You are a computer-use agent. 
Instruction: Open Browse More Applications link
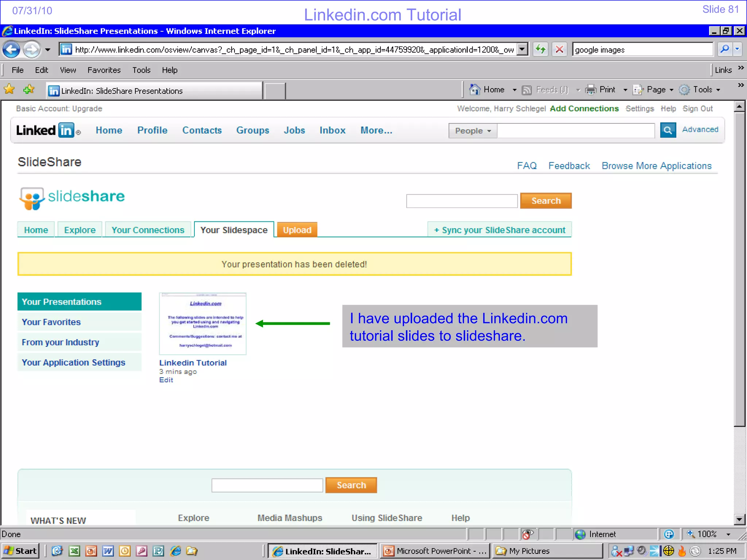pyautogui.click(x=657, y=166)
